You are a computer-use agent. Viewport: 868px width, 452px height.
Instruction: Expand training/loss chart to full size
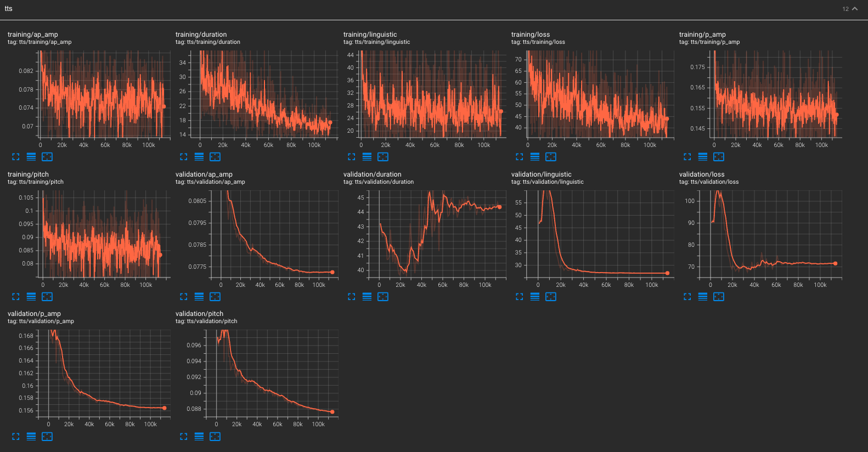click(520, 157)
